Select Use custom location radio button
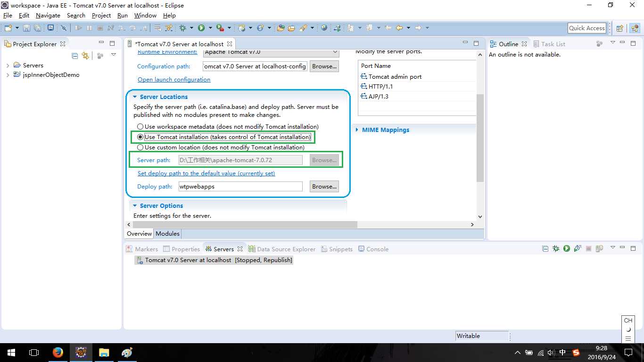The width and height of the screenshot is (644, 362). pyautogui.click(x=140, y=148)
